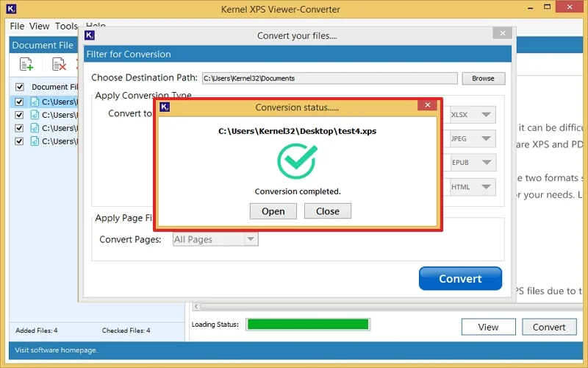Close the Conversion status dialog with X
588x368 pixels.
428,105
